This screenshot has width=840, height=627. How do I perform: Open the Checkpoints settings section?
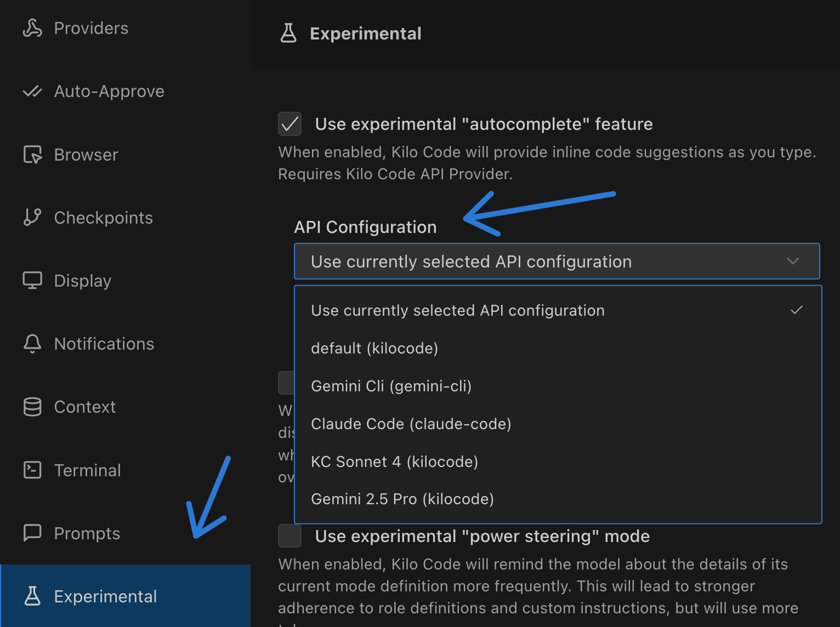point(125,218)
